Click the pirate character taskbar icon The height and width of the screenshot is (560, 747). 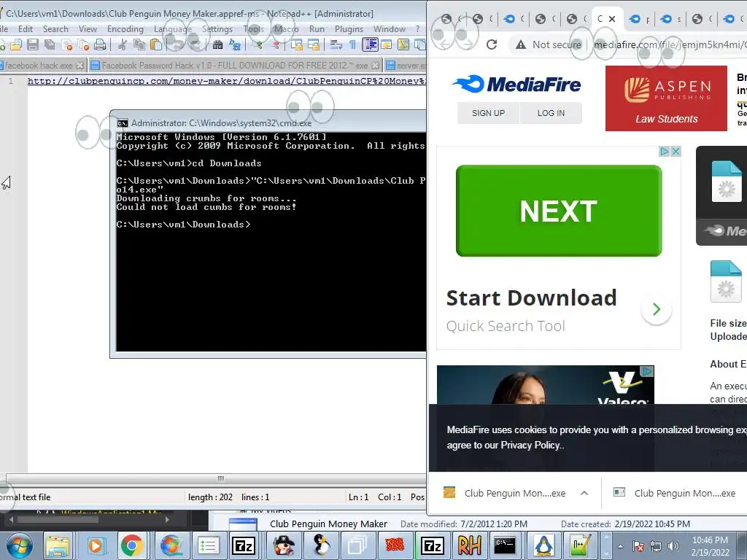point(284,545)
